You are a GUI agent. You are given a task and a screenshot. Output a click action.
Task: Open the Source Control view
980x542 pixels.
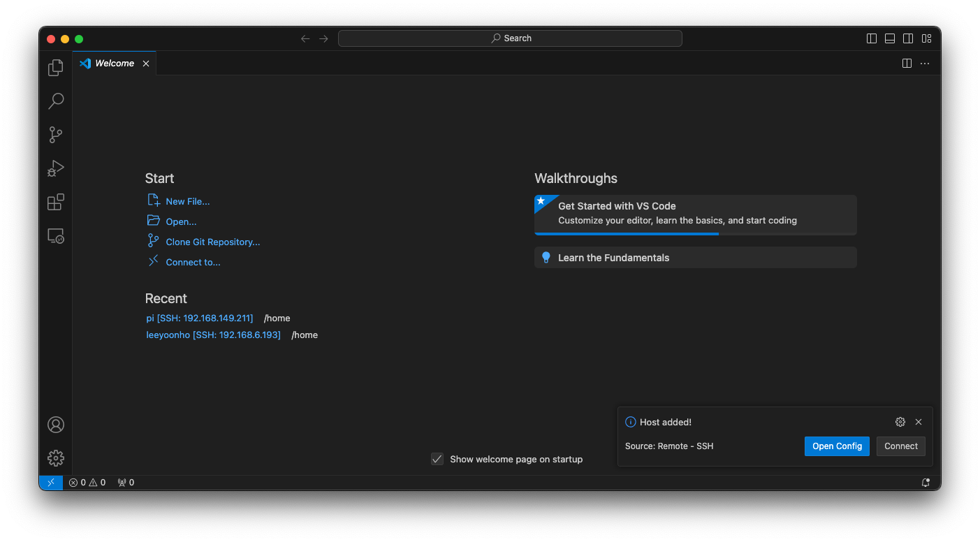pos(56,135)
